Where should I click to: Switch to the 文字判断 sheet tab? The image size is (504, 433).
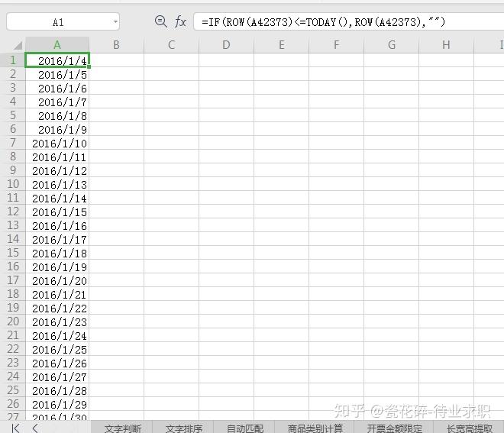(x=122, y=428)
